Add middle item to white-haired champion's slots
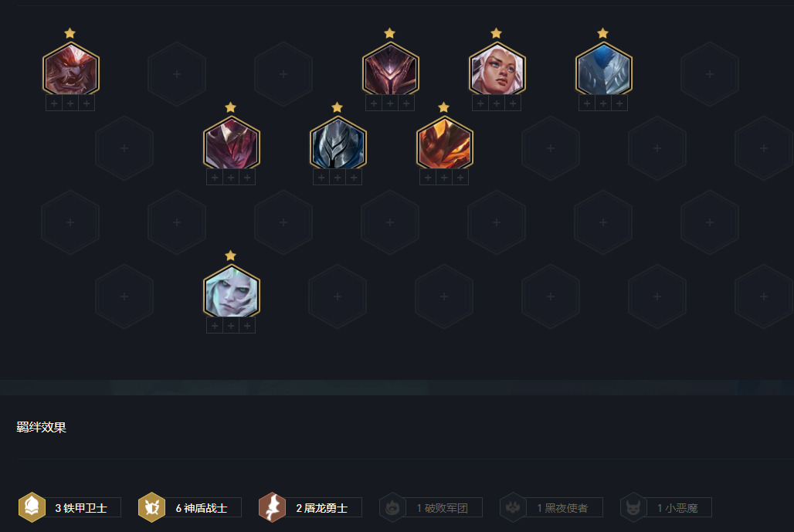 [497, 103]
